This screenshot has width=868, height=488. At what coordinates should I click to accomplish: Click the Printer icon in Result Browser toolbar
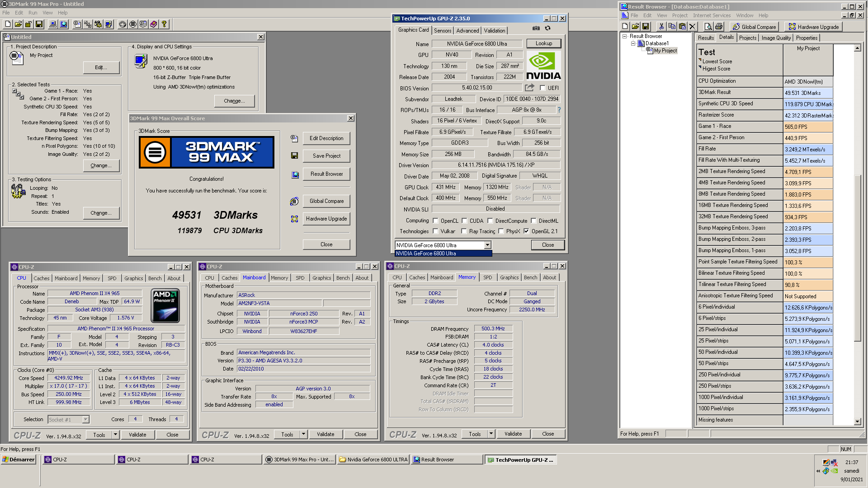(719, 27)
